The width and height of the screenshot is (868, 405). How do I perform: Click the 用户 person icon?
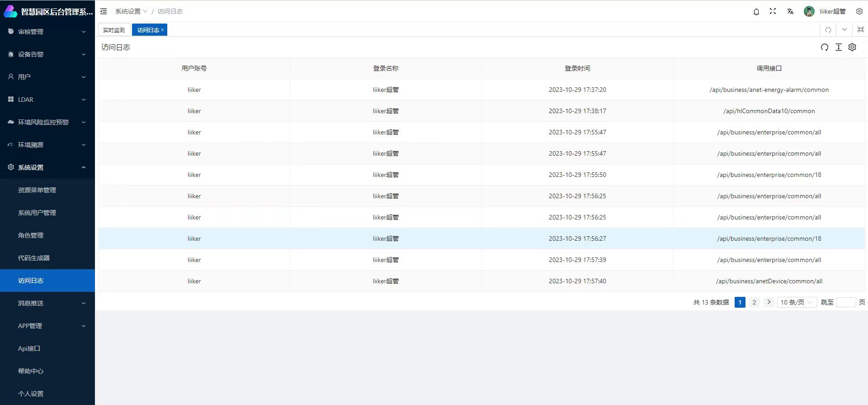[x=11, y=76]
